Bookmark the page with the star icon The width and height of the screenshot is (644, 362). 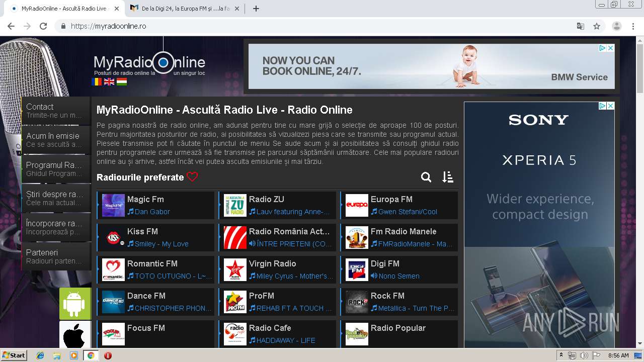(597, 26)
